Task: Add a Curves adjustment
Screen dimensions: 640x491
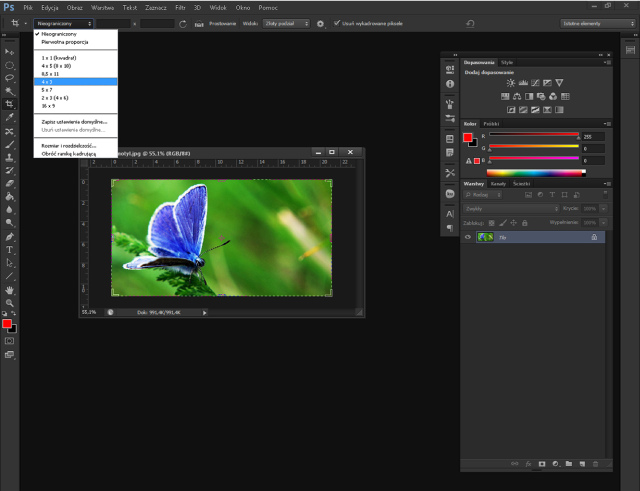Action: (x=535, y=83)
